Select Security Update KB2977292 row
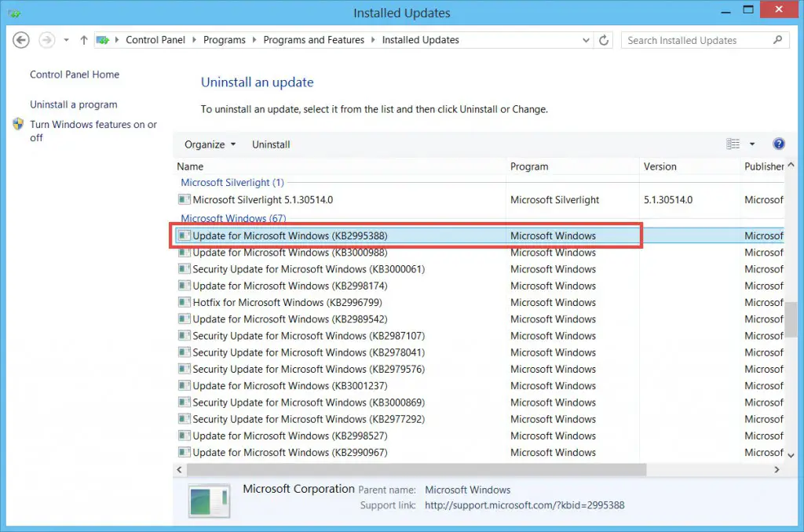This screenshot has height=532, width=804. (480, 419)
